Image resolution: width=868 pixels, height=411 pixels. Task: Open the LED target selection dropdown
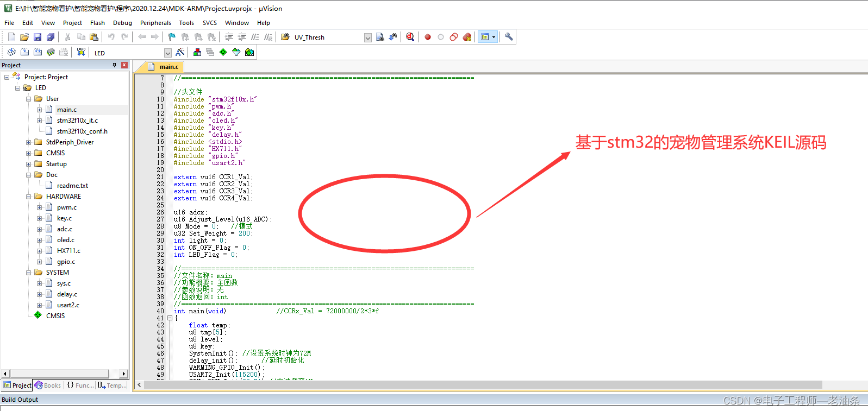click(x=168, y=53)
